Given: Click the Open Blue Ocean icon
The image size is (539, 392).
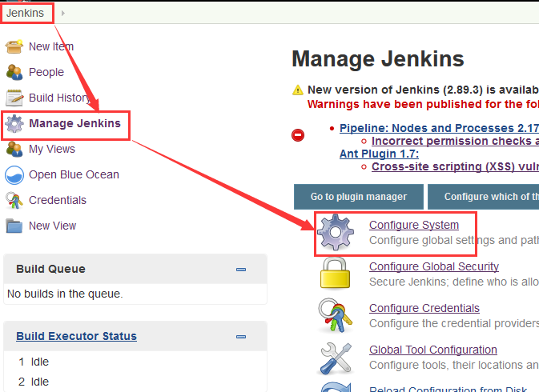Looking at the screenshot, I should click(14, 174).
